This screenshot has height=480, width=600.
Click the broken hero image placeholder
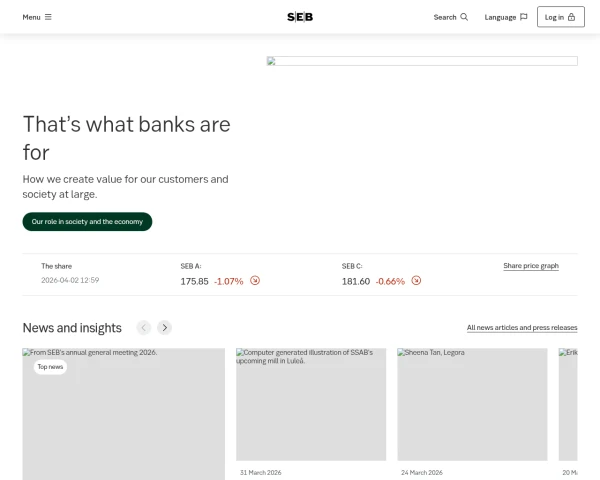[422, 61]
